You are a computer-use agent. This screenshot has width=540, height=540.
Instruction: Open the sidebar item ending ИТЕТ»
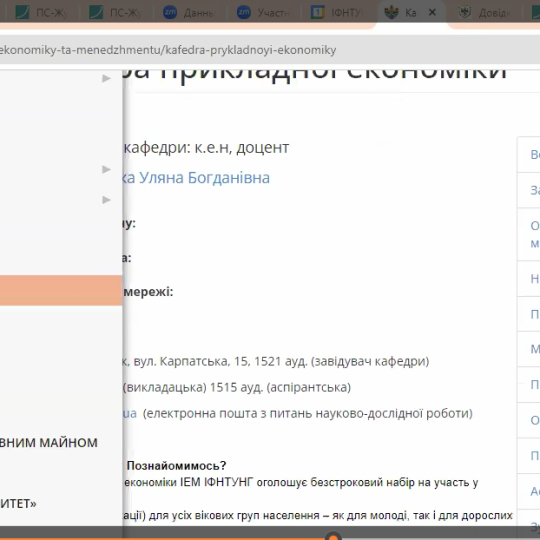[x=18, y=504]
